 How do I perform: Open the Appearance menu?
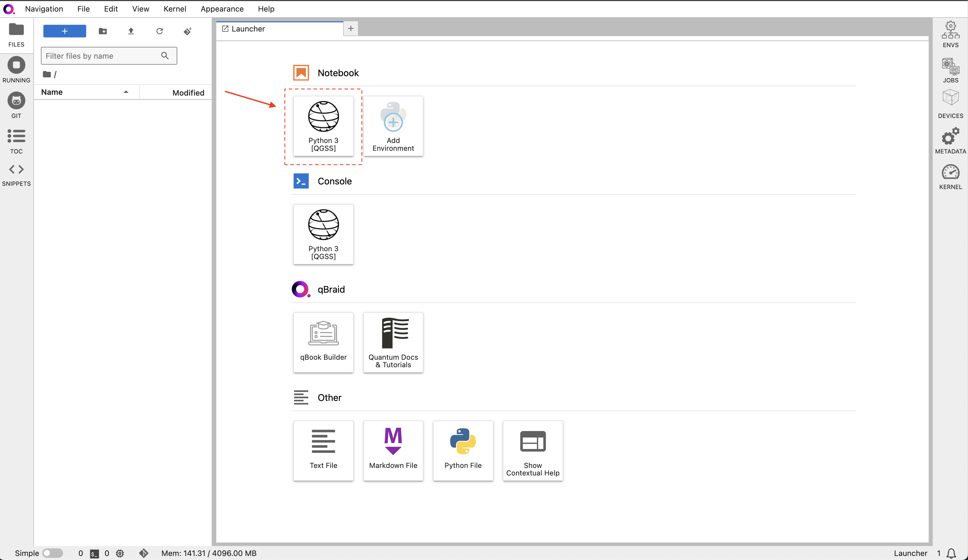[222, 9]
